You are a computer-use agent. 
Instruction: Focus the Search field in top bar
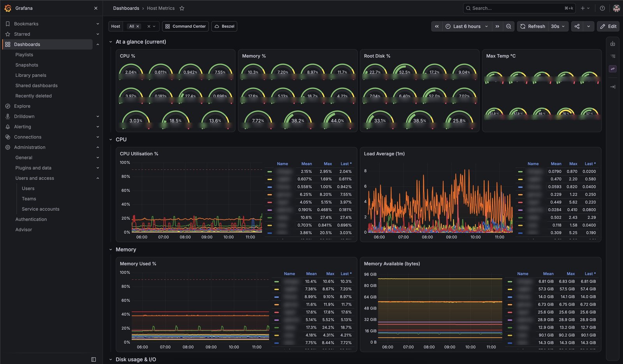[519, 8]
